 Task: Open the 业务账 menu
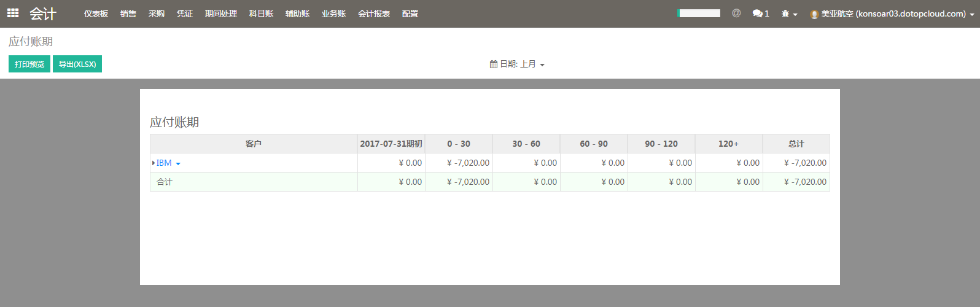333,14
